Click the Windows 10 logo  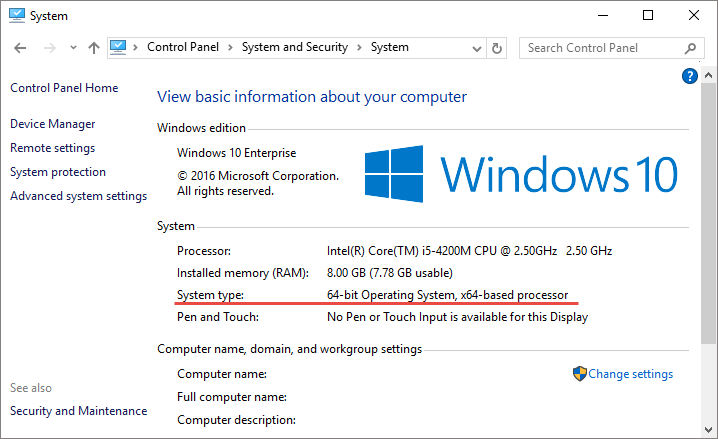tap(521, 174)
